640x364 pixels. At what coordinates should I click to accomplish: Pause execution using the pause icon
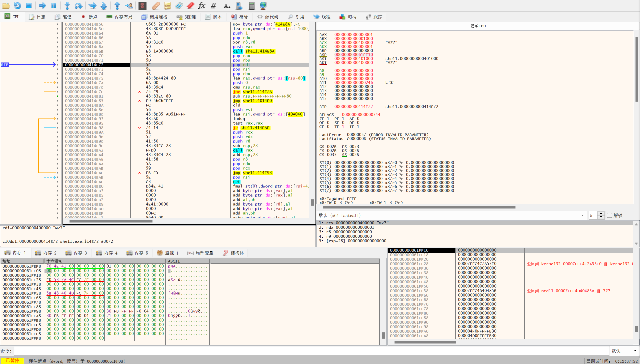point(54,5)
